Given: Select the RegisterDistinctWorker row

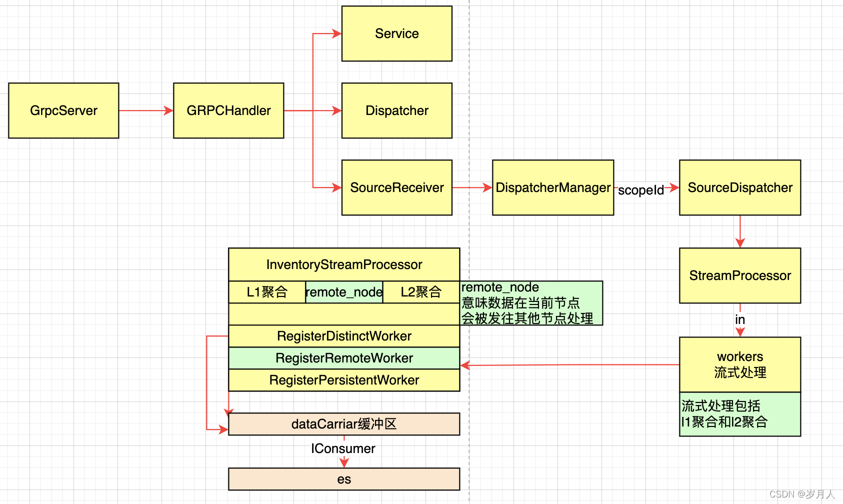Looking at the screenshot, I should click(344, 336).
